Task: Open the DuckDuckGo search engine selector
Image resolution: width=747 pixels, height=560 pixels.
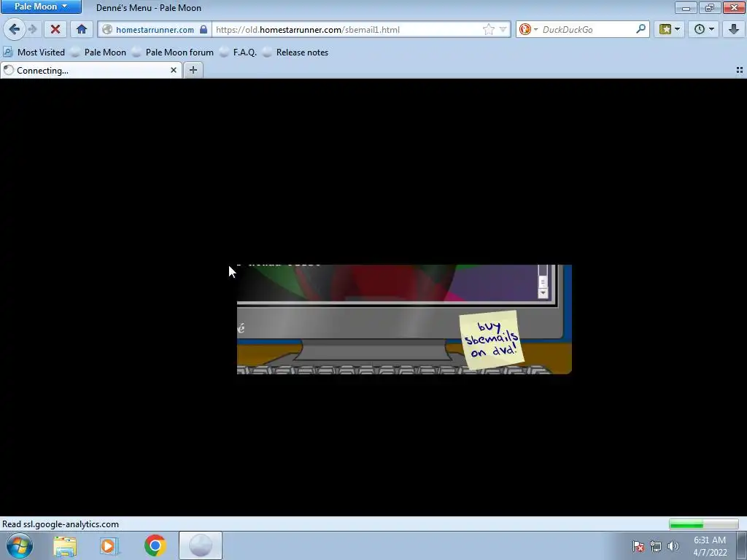Action: click(x=528, y=29)
